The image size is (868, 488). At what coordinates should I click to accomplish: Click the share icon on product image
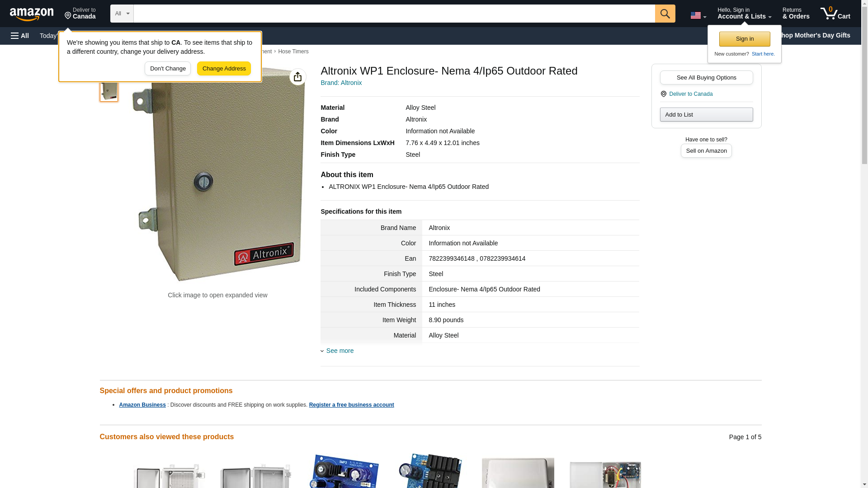click(297, 77)
